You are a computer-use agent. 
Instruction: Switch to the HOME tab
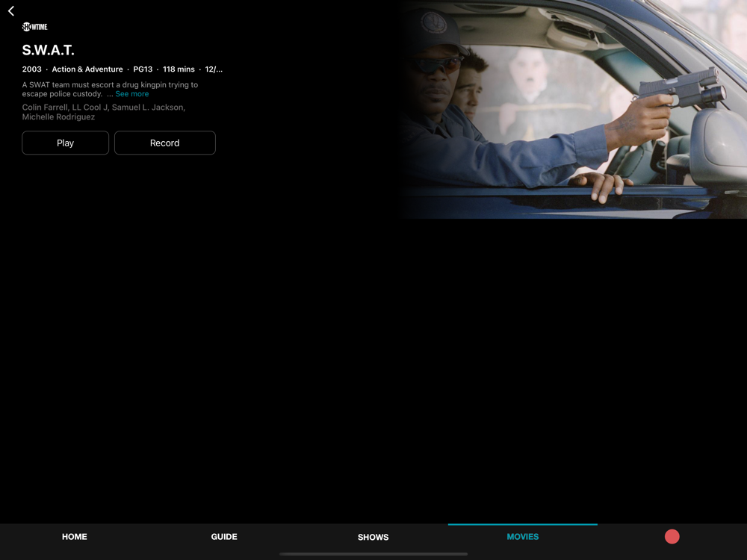click(x=74, y=537)
